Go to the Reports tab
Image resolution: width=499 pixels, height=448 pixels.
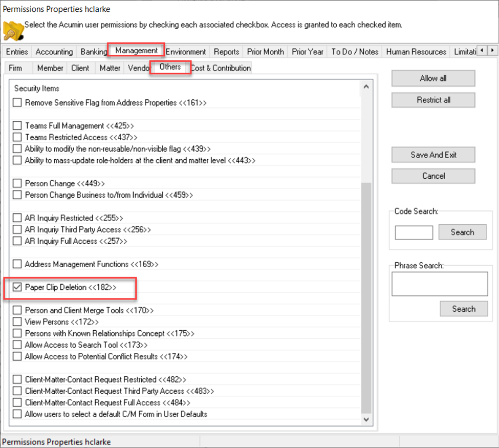[226, 52]
